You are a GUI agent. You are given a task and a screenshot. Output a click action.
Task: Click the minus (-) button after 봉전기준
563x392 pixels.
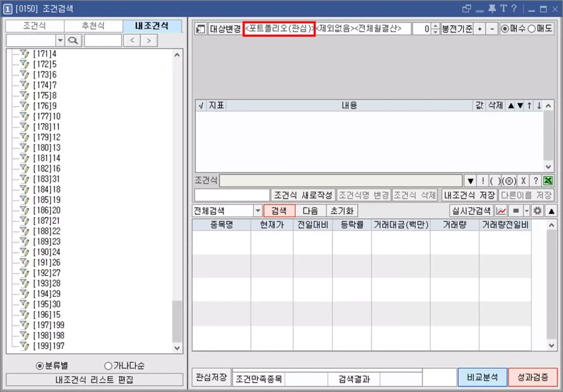492,29
